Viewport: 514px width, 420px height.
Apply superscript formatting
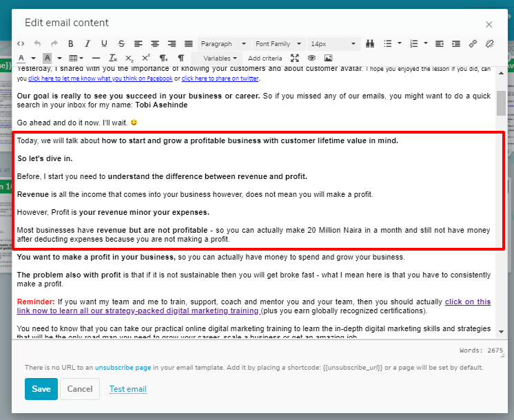tap(146, 58)
